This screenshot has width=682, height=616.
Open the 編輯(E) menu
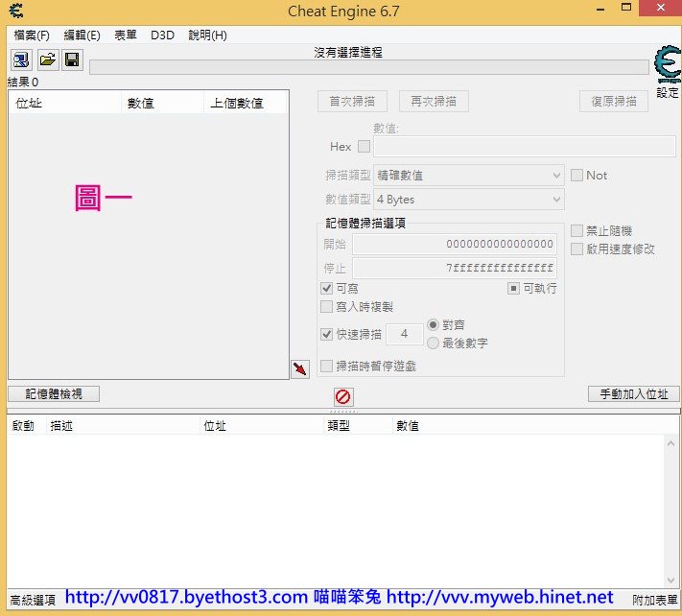82,36
